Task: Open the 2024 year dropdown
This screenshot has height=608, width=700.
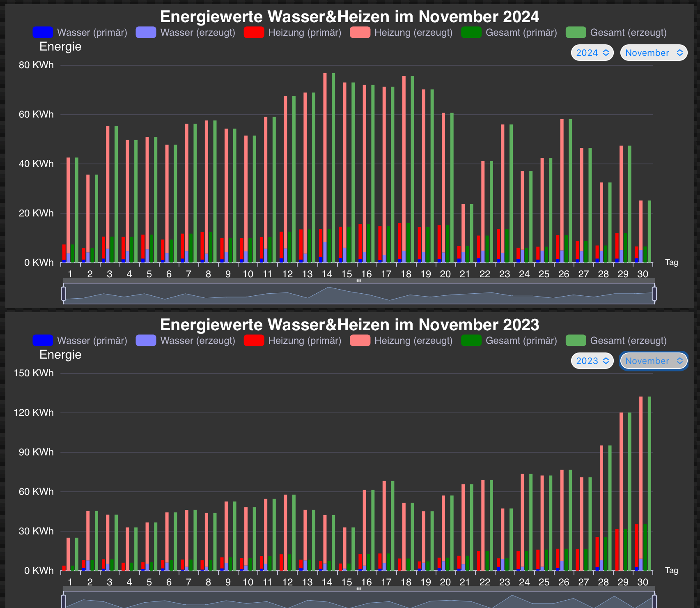Action: pos(592,53)
